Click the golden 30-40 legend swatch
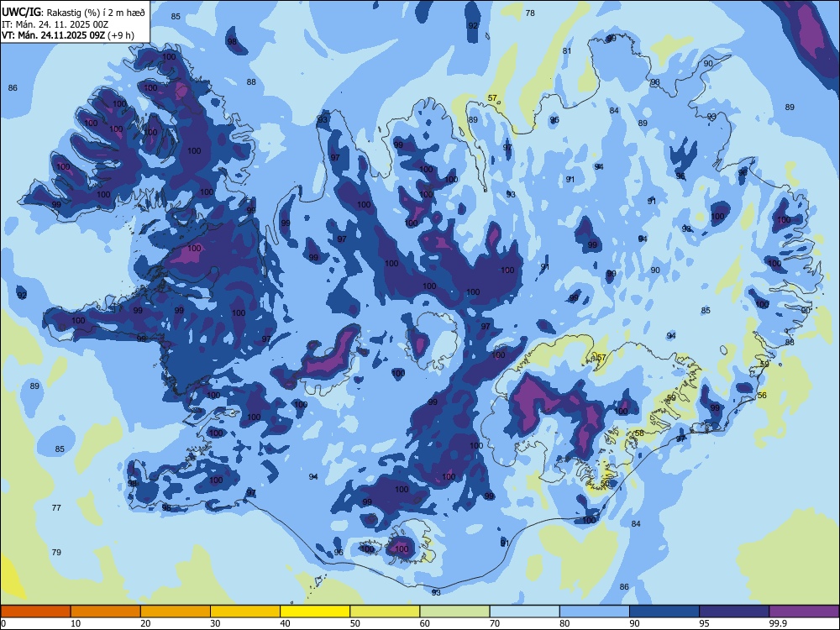Viewport: 840px width, 630px height. tap(245, 612)
